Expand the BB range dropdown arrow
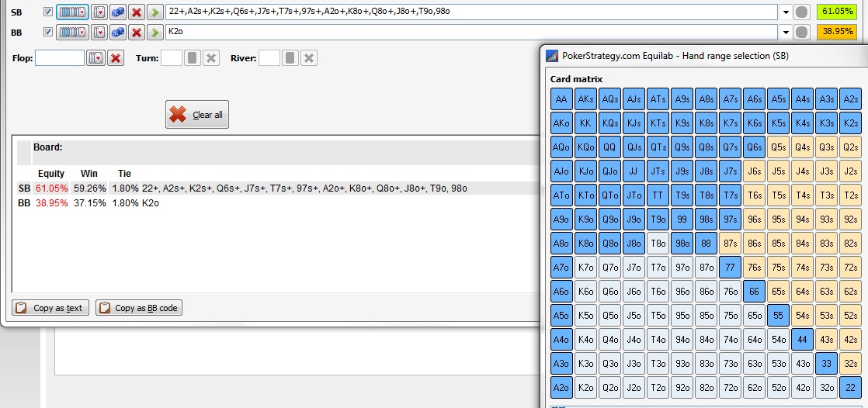The height and width of the screenshot is (408, 868). click(x=786, y=32)
